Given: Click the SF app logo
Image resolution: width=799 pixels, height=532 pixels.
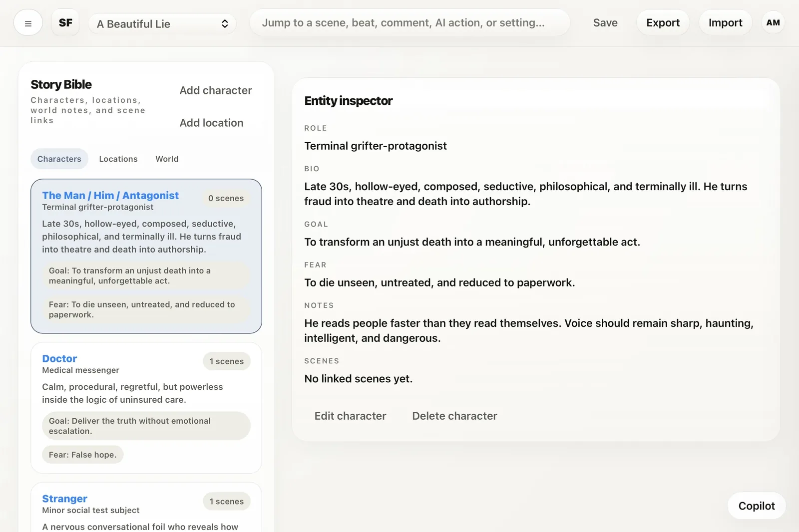Looking at the screenshot, I should point(65,23).
